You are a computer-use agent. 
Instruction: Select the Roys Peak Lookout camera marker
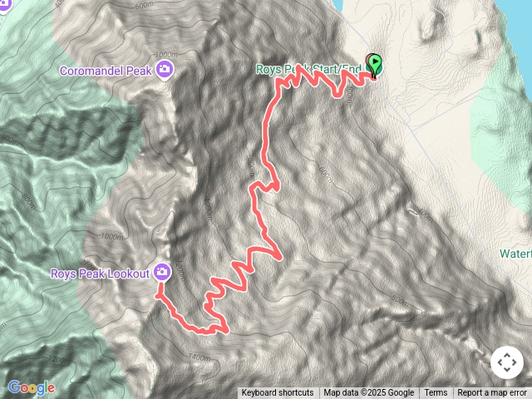(x=162, y=272)
